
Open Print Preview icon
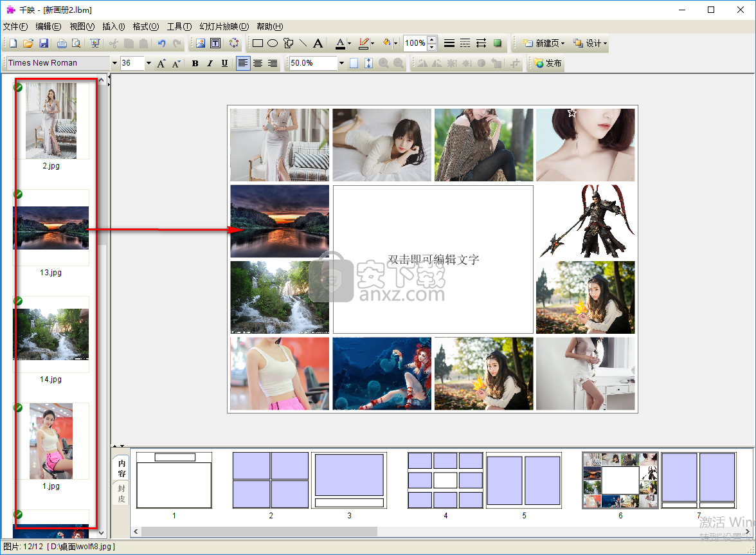[x=76, y=43]
